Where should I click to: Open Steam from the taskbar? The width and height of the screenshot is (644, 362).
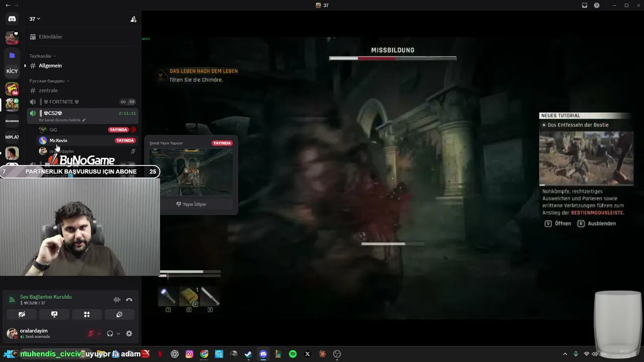click(248, 354)
